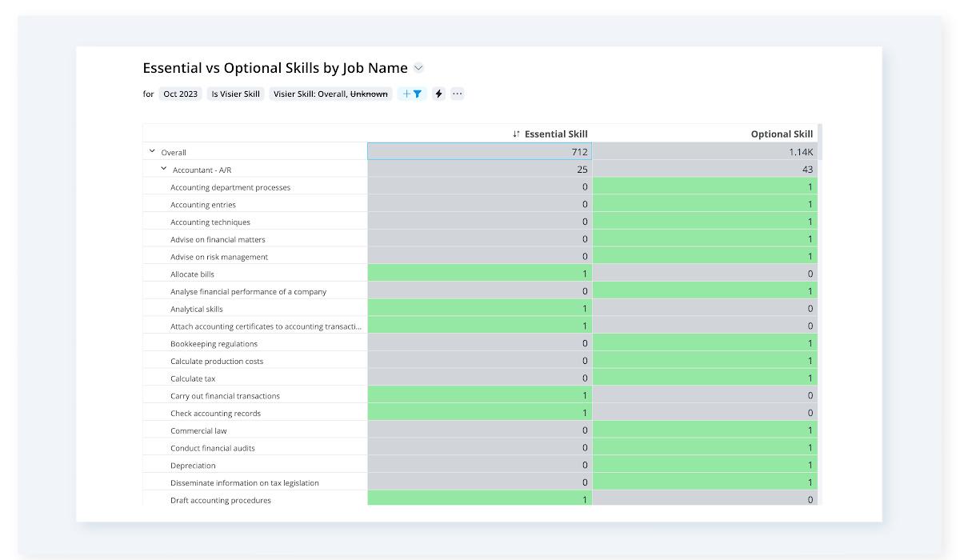The width and height of the screenshot is (960, 560).
Task: Open the chart title dropdown chevron
Action: coord(418,68)
